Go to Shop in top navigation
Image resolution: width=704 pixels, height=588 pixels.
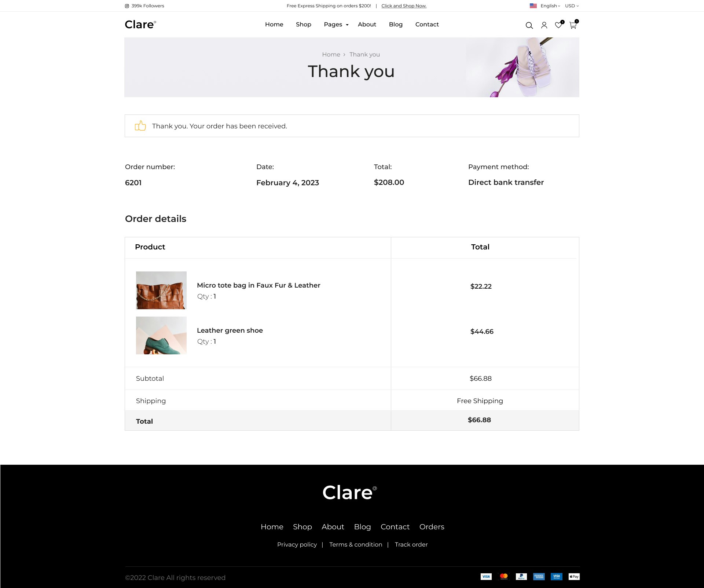click(x=303, y=25)
